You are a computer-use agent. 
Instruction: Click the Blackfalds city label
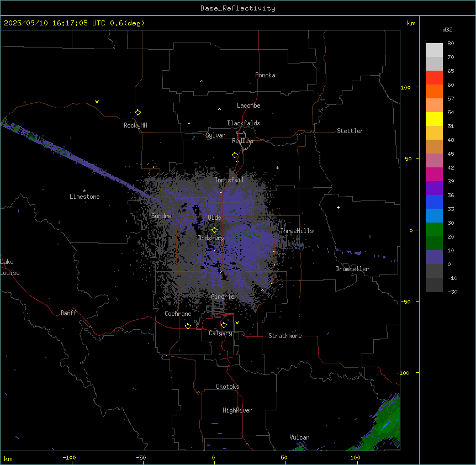click(244, 123)
